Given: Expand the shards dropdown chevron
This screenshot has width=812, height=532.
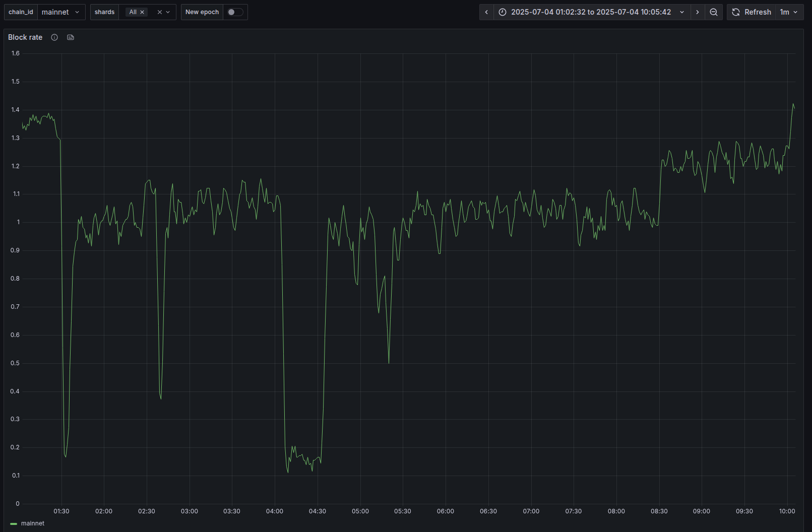Looking at the screenshot, I should (168, 12).
